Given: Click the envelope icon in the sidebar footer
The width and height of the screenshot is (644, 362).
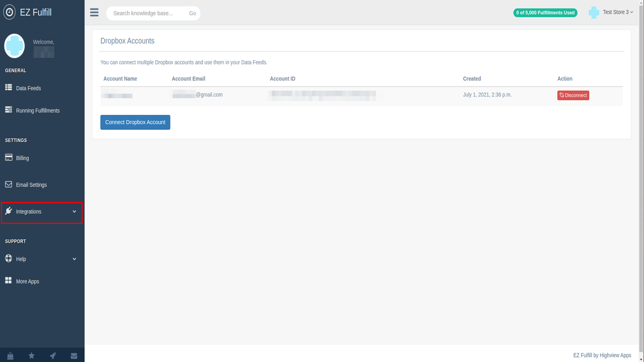Looking at the screenshot, I should coord(73,355).
